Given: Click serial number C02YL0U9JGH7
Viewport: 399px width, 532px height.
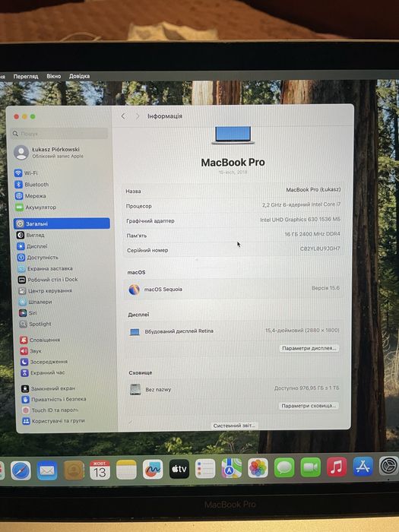Looking at the screenshot, I should pos(320,249).
